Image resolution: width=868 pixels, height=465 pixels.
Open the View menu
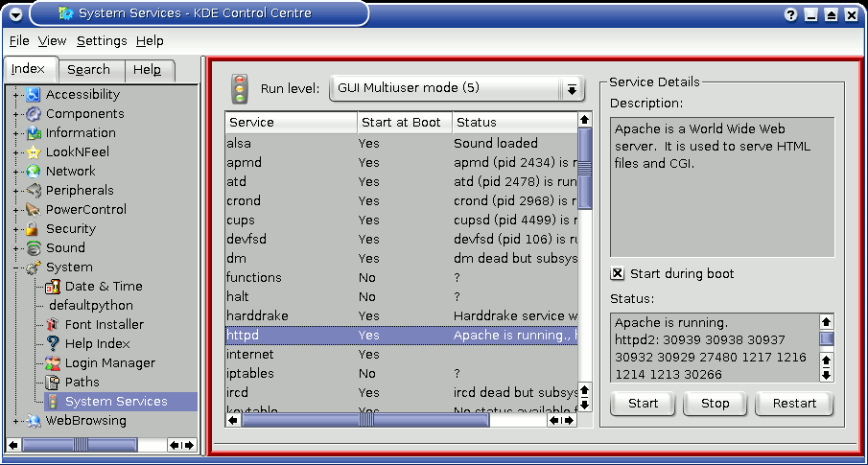[52, 41]
